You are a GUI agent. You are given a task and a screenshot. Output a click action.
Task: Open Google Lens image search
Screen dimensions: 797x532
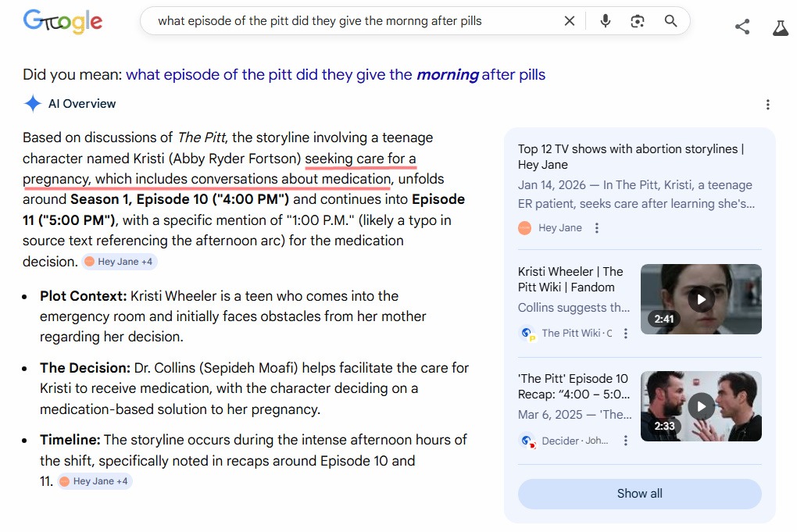point(638,21)
